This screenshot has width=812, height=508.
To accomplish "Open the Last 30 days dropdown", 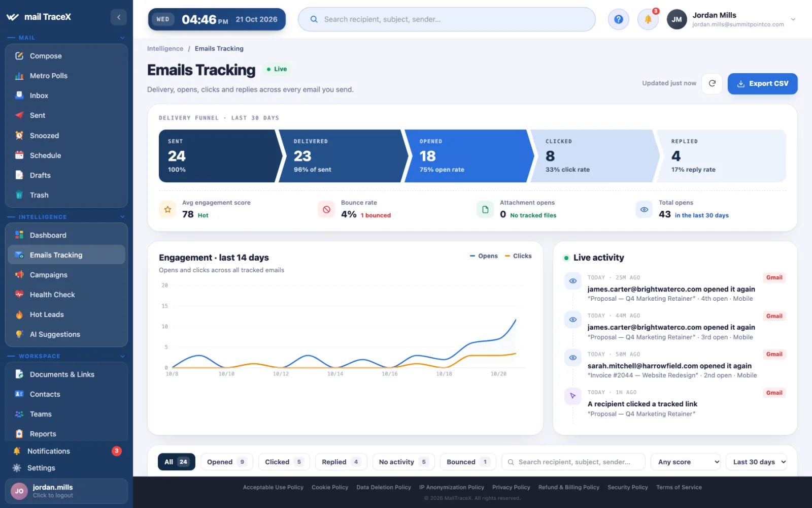I will pos(756,462).
